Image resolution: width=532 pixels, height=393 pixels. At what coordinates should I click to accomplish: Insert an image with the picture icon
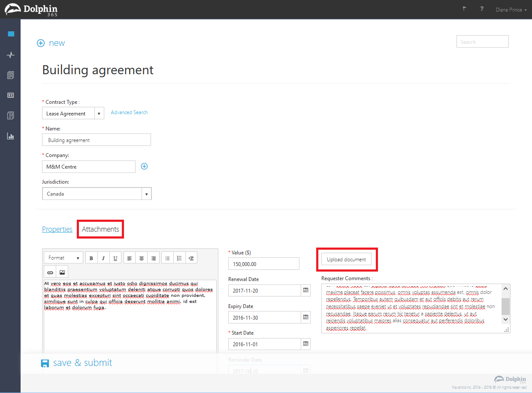(62, 272)
